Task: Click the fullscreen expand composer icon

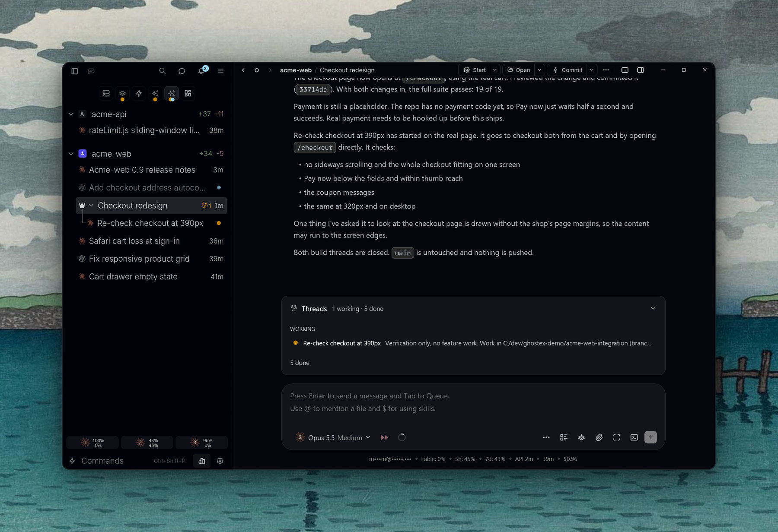Action: coord(617,437)
